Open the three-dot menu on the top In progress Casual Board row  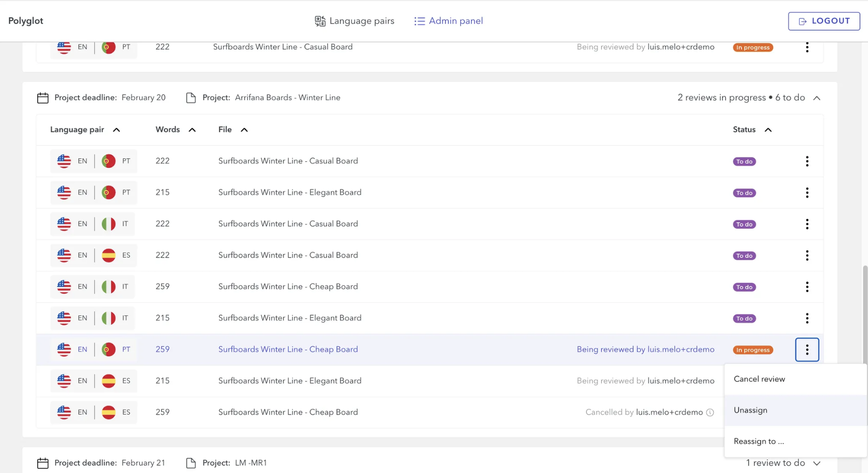pos(807,47)
